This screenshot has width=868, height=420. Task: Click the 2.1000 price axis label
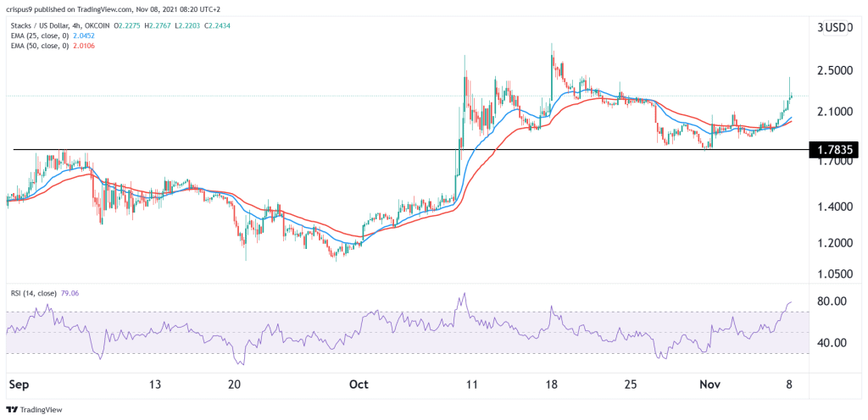pos(835,112)
